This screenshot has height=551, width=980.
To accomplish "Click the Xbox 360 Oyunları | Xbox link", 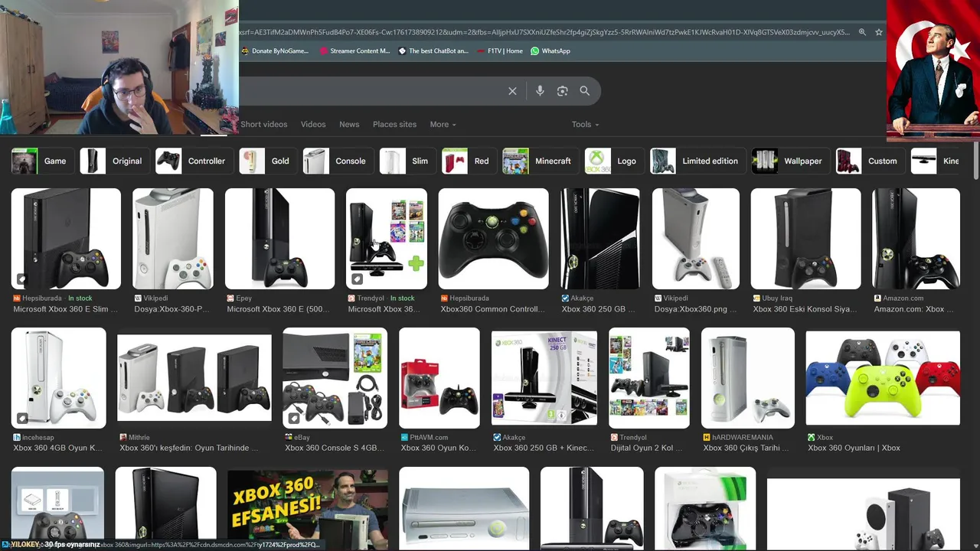I will (x=854, y=448).
